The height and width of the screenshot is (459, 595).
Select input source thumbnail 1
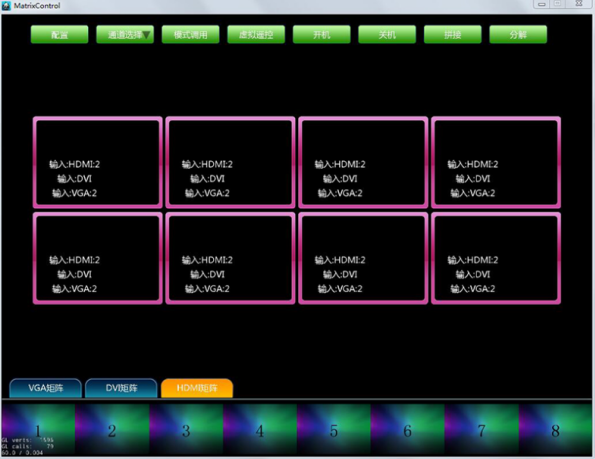tap(38, 430)
